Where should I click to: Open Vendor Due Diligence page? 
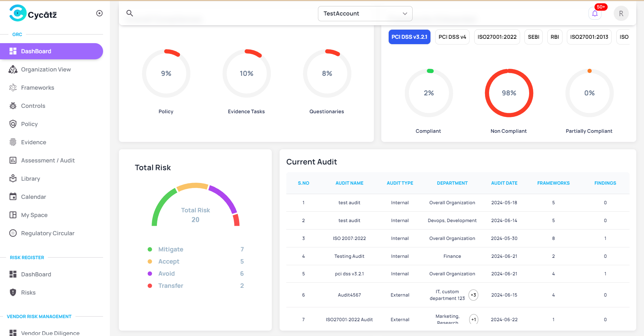[x=51, y=333]
